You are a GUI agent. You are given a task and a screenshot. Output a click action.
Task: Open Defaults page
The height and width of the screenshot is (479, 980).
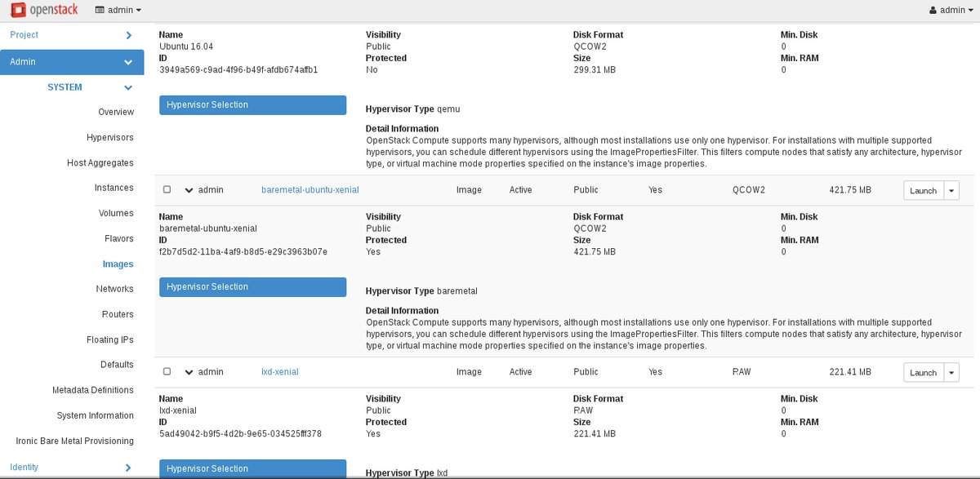pyautogui.click(x=118, y=365)
